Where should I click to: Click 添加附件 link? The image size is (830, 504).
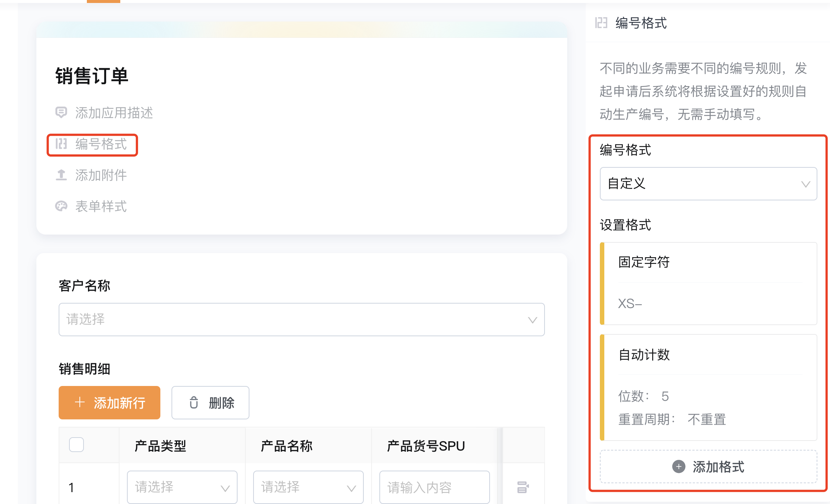(x=101, y=175)
